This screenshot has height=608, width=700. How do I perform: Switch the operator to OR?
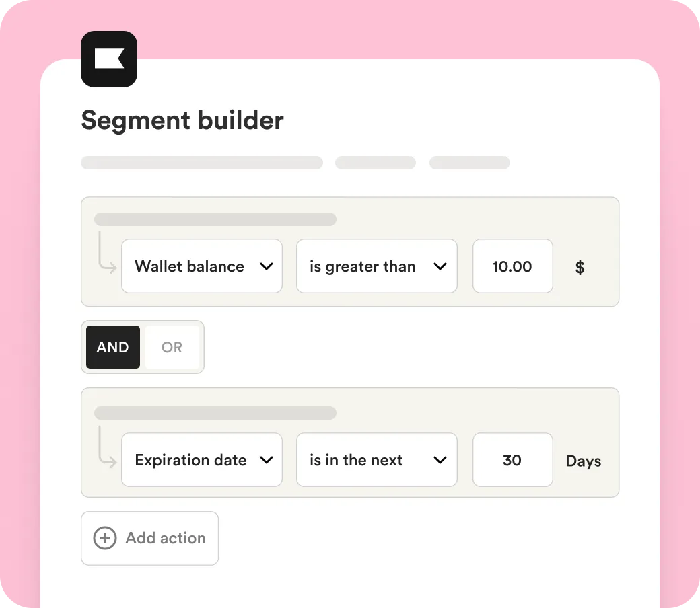pos(172,347)
